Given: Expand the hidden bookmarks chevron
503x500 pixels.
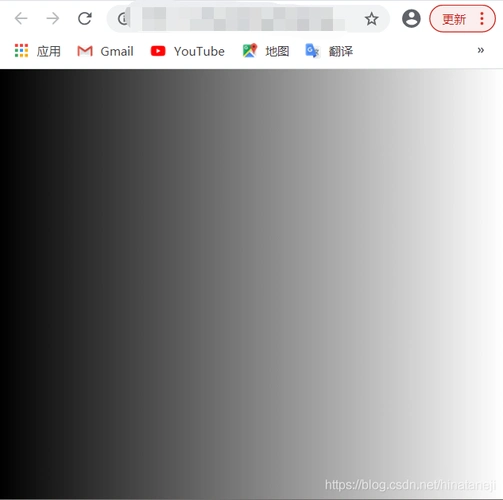Looking at the screenshot, I should [x=480, y=50].
